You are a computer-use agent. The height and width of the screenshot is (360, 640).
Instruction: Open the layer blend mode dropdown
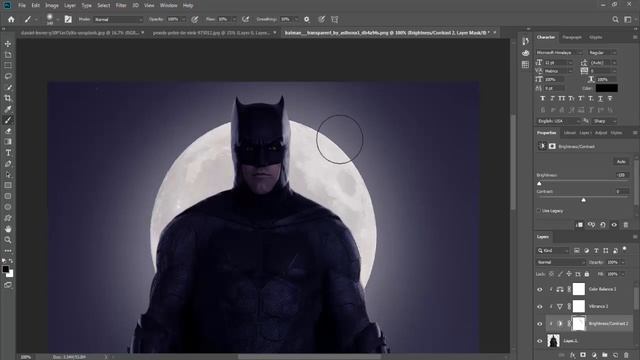point(560,262)
